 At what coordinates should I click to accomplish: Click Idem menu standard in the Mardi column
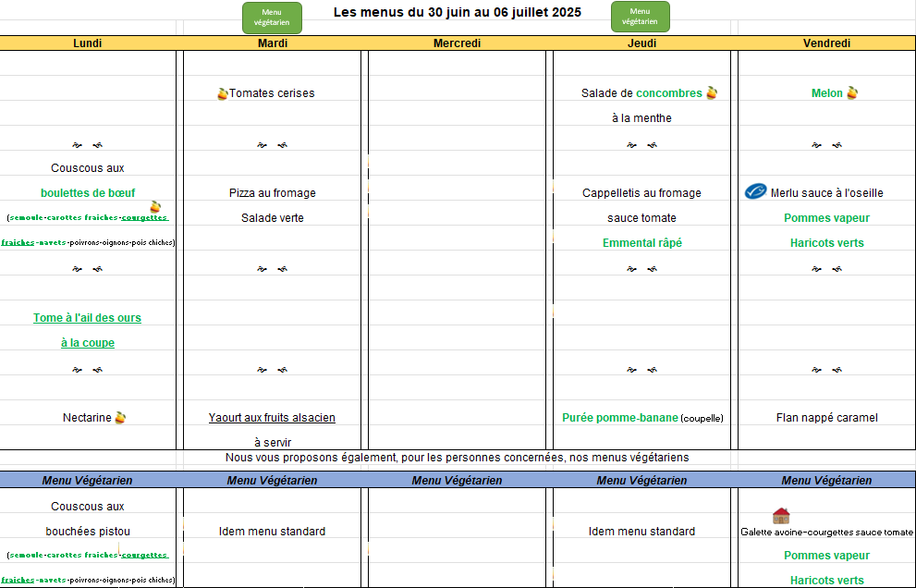(x=272, y=532)
